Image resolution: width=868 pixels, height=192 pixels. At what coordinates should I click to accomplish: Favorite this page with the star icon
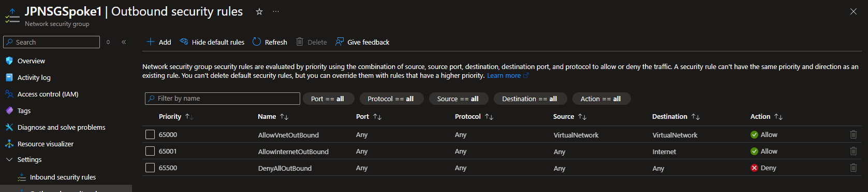click(x=259, y=11)
